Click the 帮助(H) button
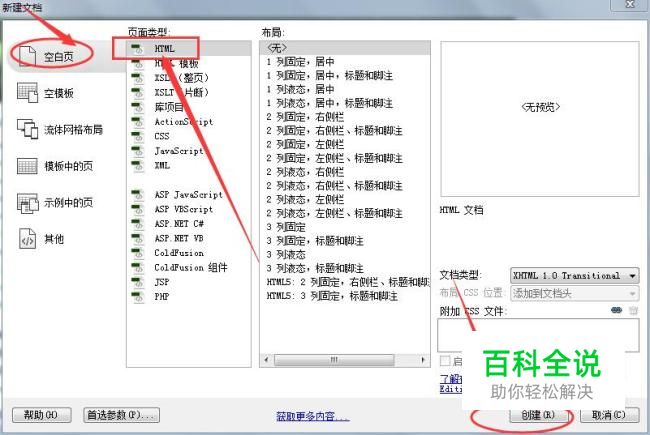650x435 pixels. coord(41,415)
